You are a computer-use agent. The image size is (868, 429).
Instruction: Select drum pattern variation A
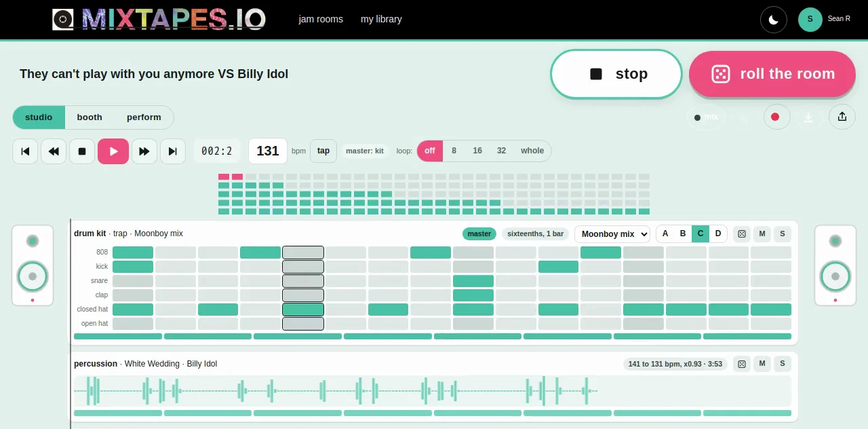coord(665,234)
